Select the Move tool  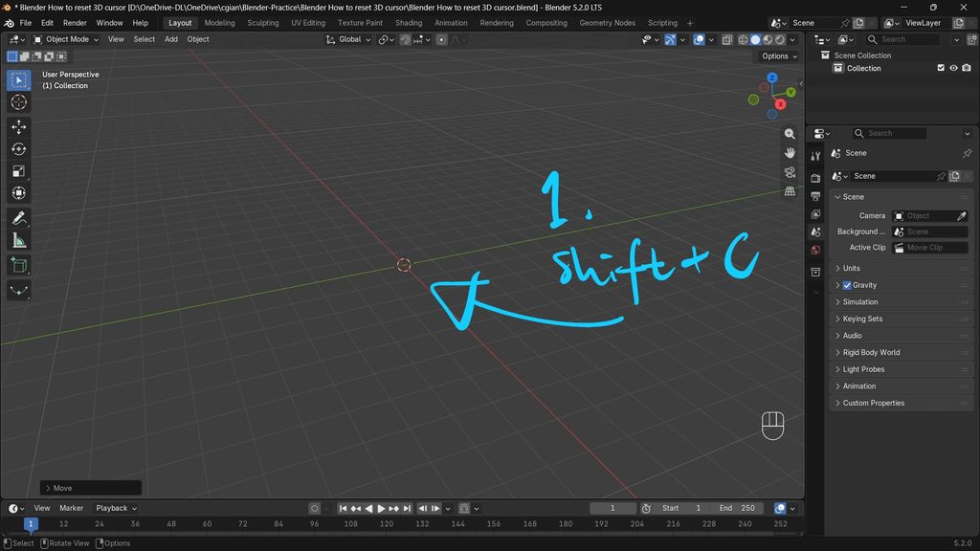point(19,127)
